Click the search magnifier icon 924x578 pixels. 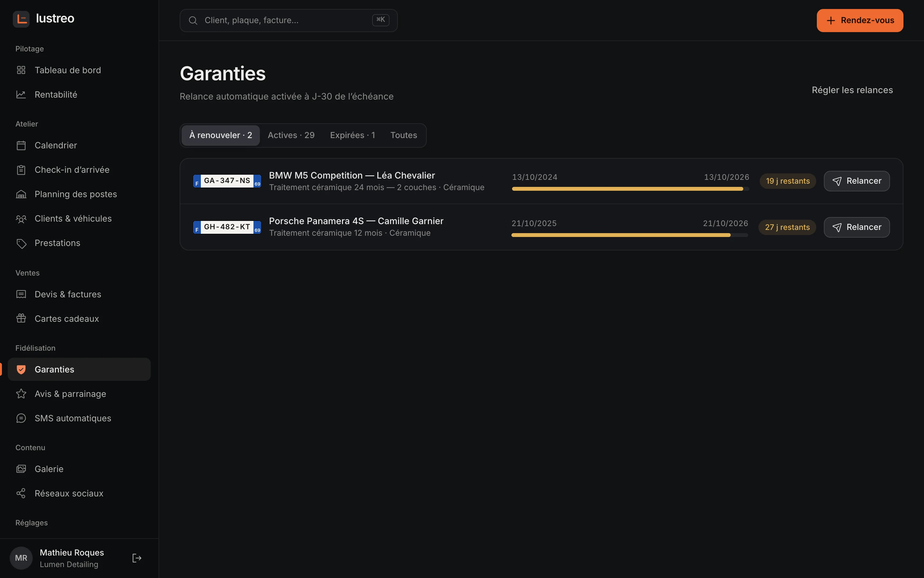click(x=193, y=20)
